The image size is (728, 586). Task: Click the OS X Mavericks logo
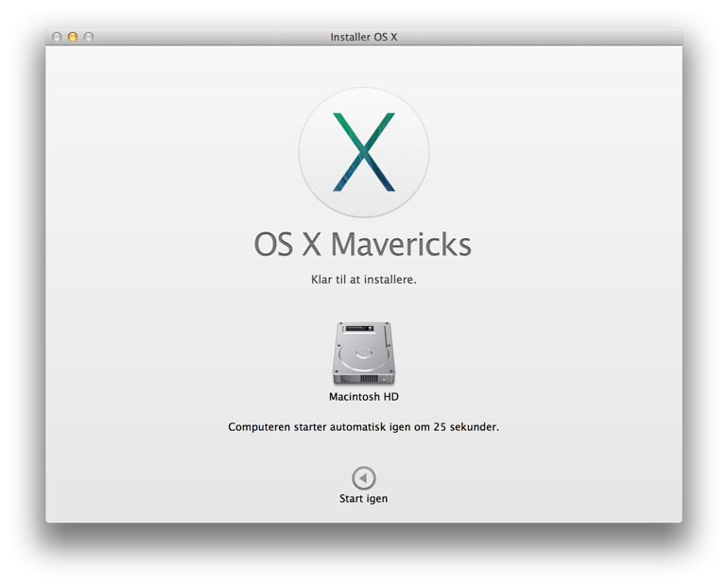tap(364, 152)
